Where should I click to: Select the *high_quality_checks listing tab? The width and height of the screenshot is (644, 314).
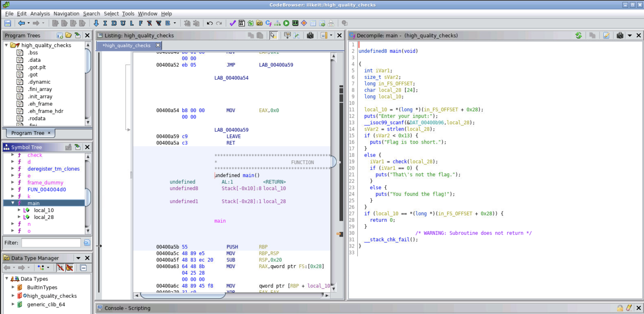pos(126,45)
